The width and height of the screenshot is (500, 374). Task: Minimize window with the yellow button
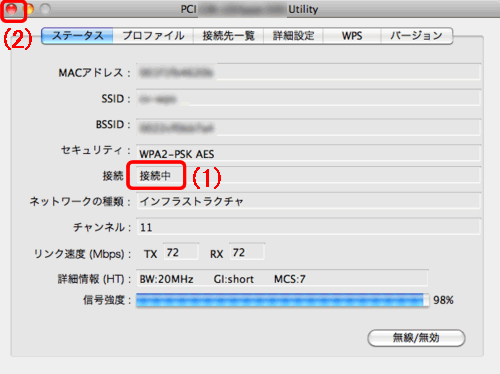[x=29, y=9]
